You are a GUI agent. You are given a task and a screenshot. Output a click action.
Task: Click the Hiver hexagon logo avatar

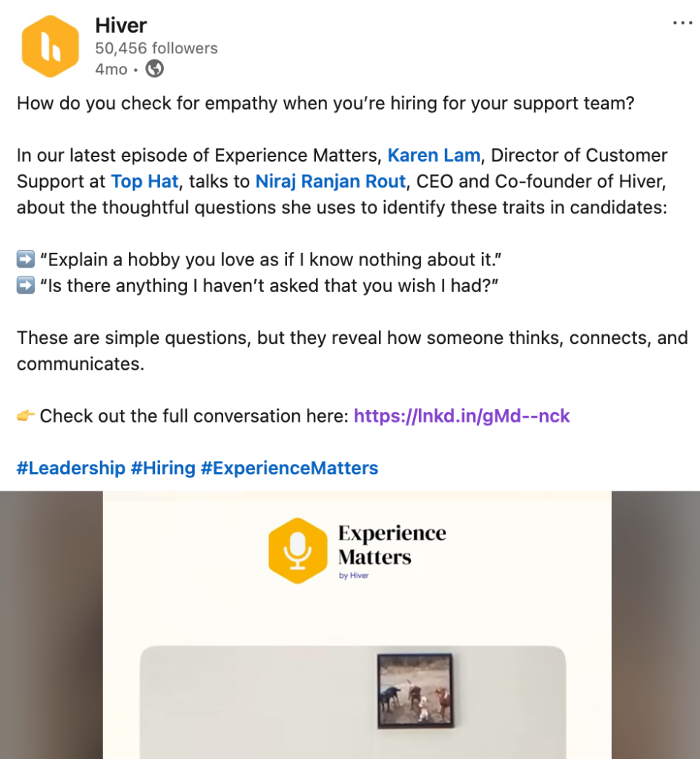50,47
